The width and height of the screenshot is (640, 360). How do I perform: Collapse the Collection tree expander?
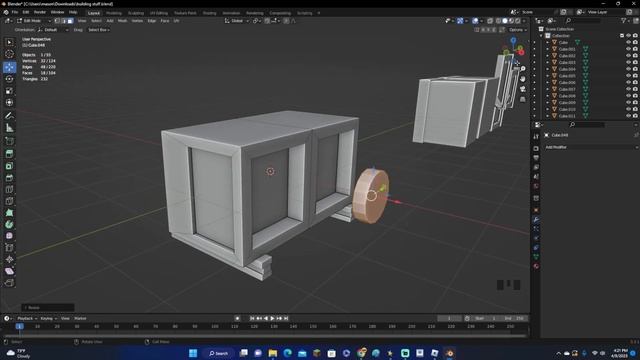tap(542, 36)
